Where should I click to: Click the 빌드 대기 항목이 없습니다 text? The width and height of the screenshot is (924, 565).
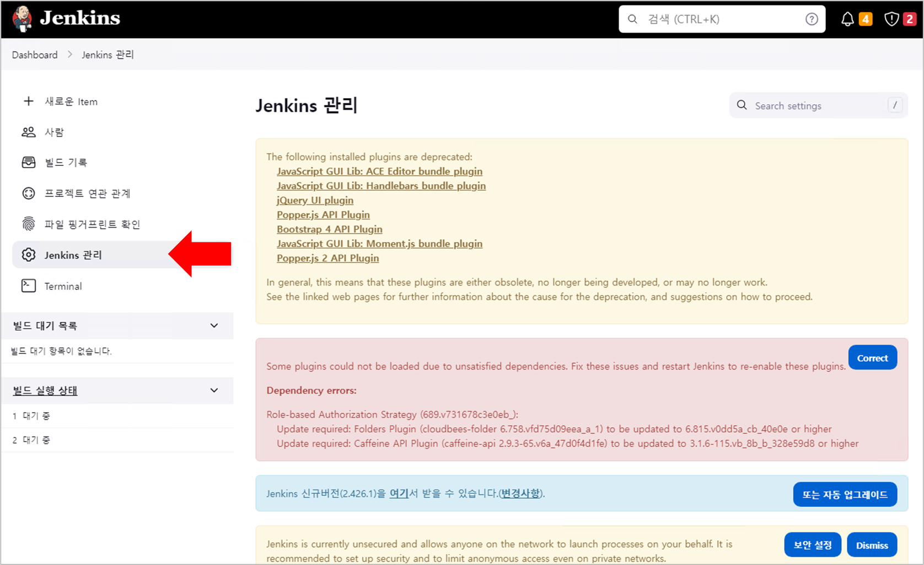click(61, 351)
